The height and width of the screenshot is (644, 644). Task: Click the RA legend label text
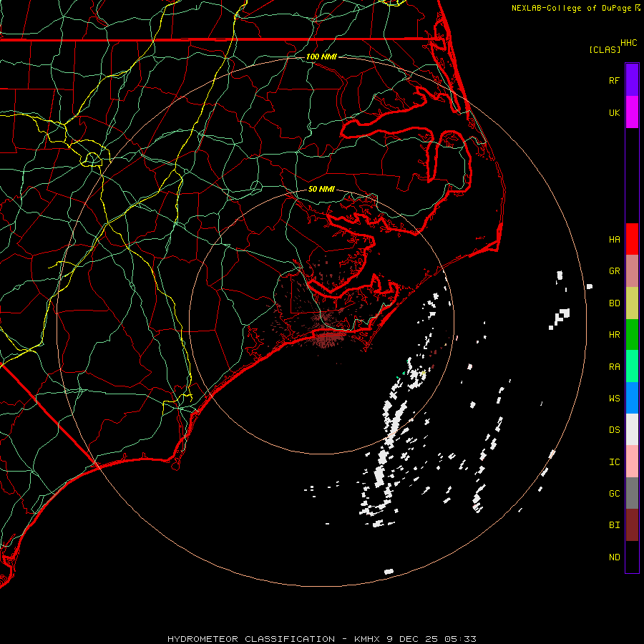(614, 367)
